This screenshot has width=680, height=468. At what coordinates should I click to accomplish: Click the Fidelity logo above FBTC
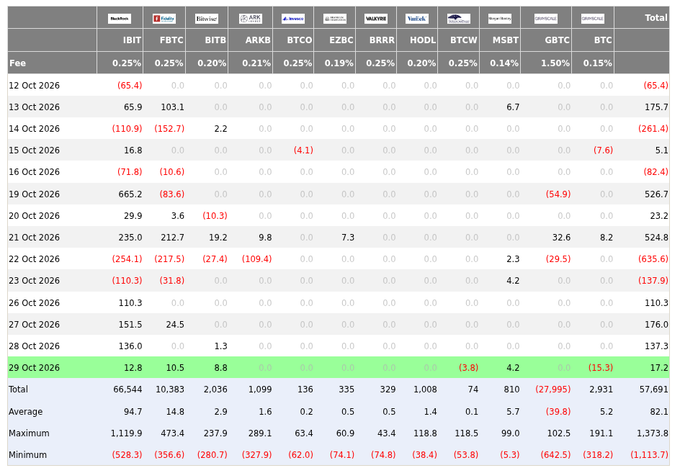tap(164, 19)
